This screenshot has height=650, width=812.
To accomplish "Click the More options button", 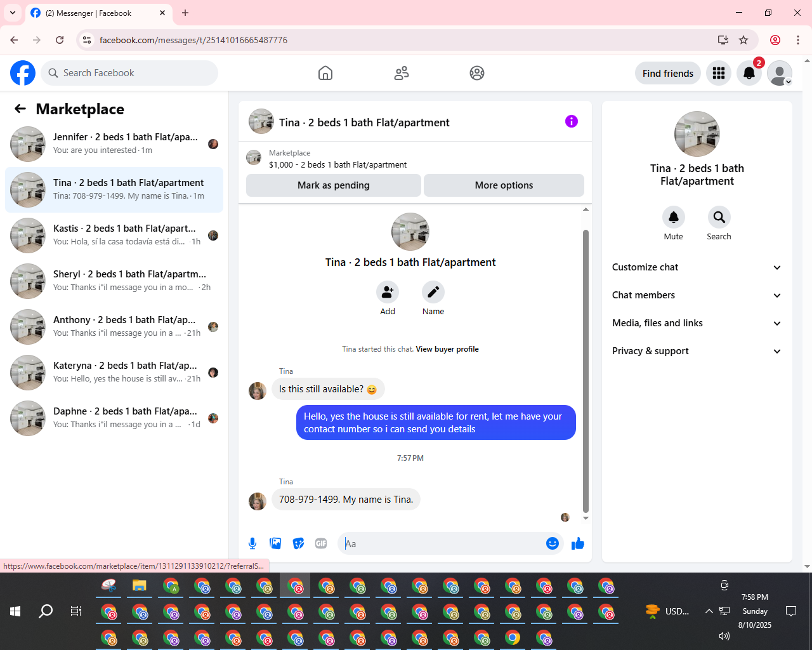I will (x=504, y=185).
